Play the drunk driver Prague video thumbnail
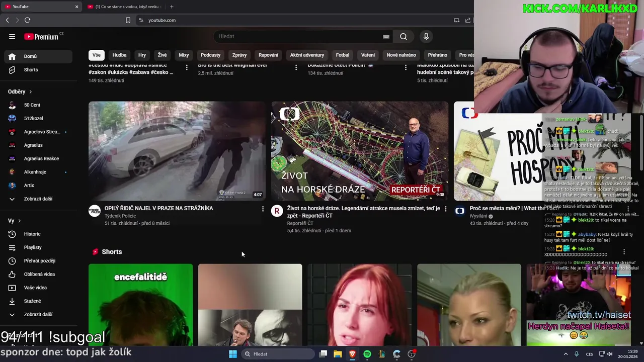The width and height of the screenshot is (644, 362). tap(177, 151)
